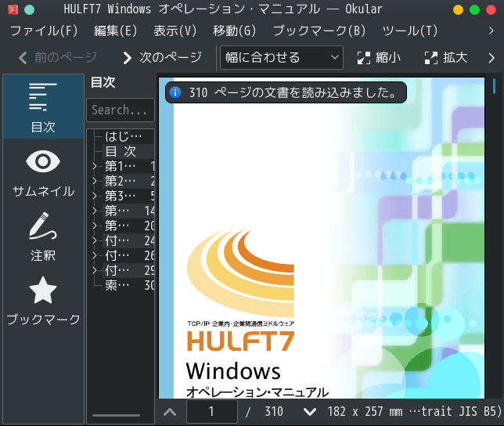Screen dimensions: 504x426
Task: Minimize window with the yellow button
Action: 458,9
